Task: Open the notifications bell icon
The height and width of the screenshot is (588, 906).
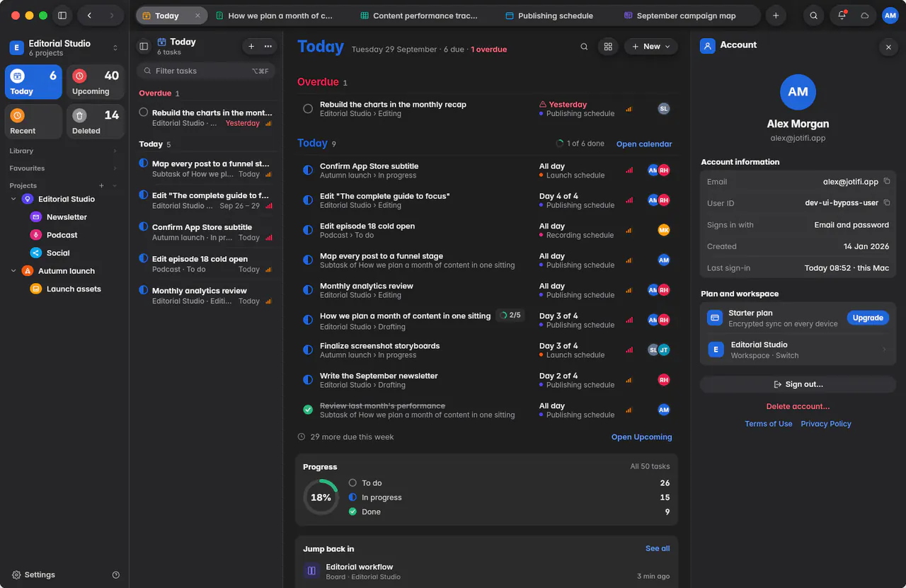Action: click(842, 16)
